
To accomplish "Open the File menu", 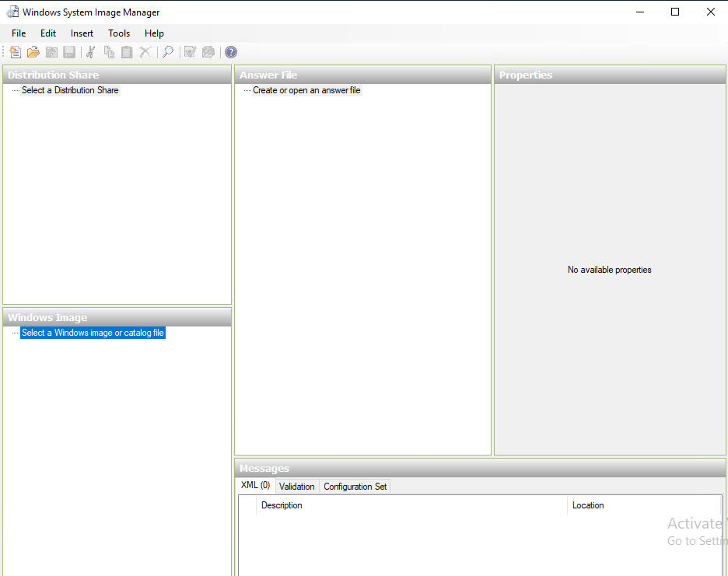I will [19, 33].
